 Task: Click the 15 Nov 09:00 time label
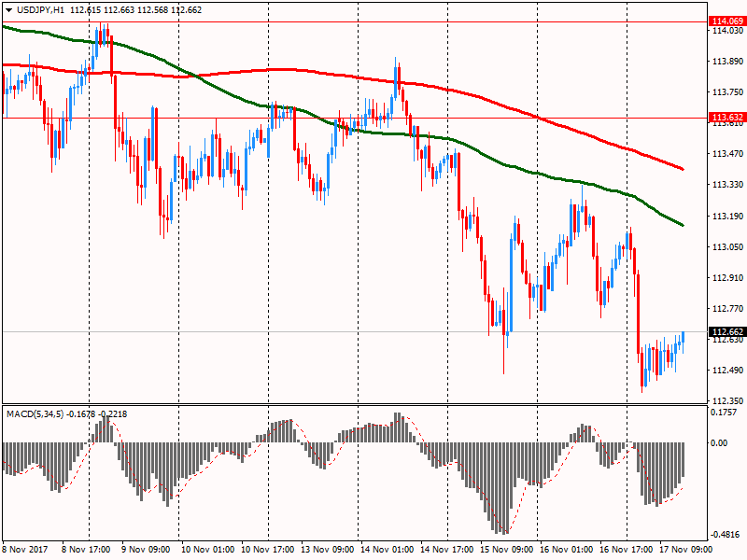[x=507, y=549]
